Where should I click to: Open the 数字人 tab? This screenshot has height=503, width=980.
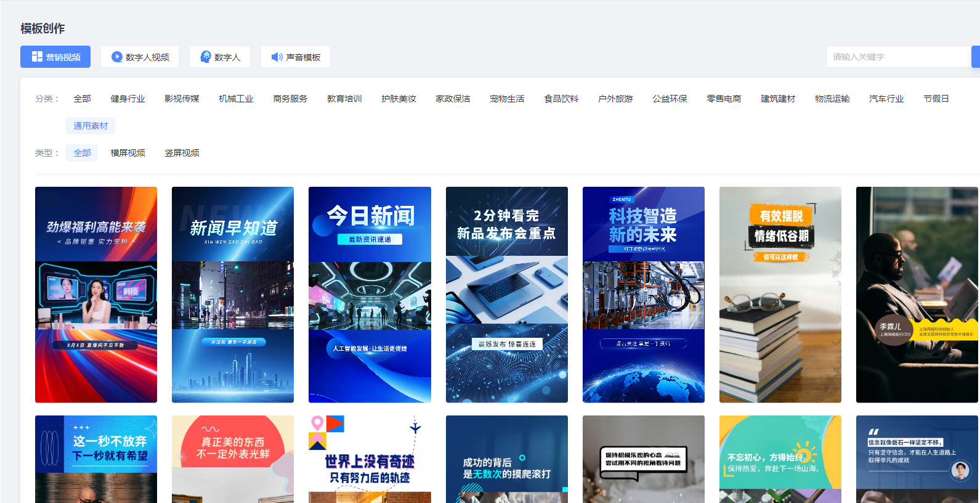tap(220, 57)
